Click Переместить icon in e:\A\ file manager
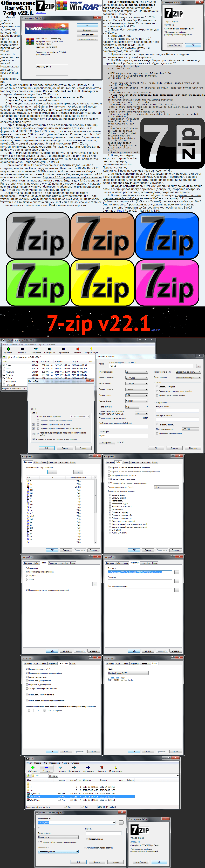The width and height of the screenshot is (205, 868). [88, 767]
